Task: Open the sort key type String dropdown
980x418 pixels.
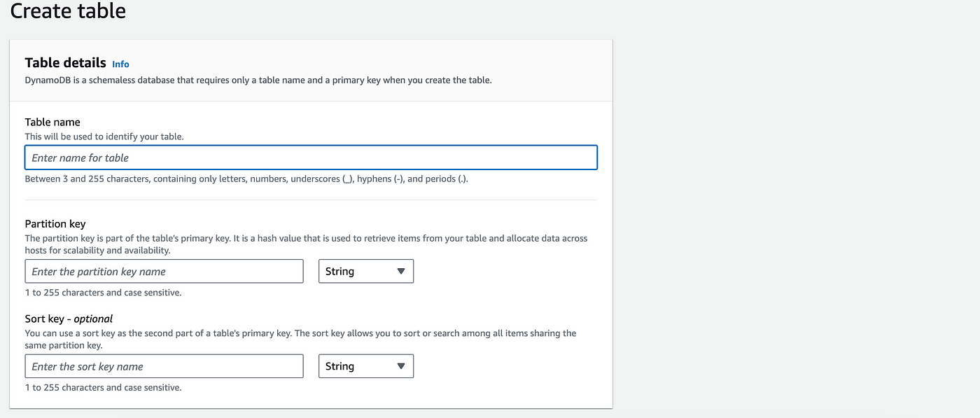Action: coord(366,366)
